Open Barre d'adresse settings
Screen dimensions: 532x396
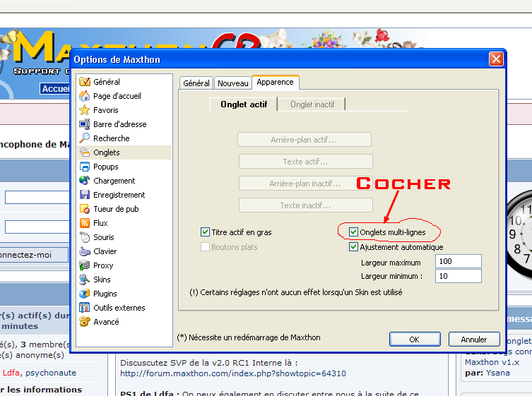click(x=120, y=124)
